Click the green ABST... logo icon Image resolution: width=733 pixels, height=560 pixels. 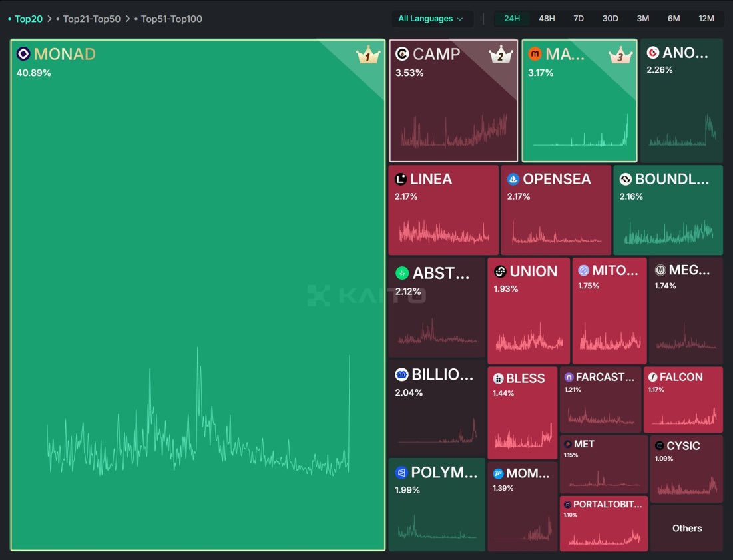(x=402, y=273)
